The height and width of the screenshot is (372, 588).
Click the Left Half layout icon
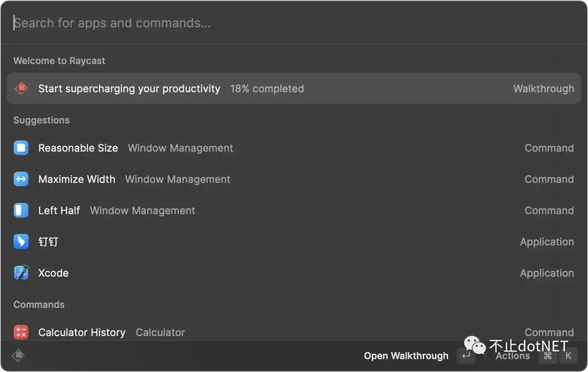[21, 210]
